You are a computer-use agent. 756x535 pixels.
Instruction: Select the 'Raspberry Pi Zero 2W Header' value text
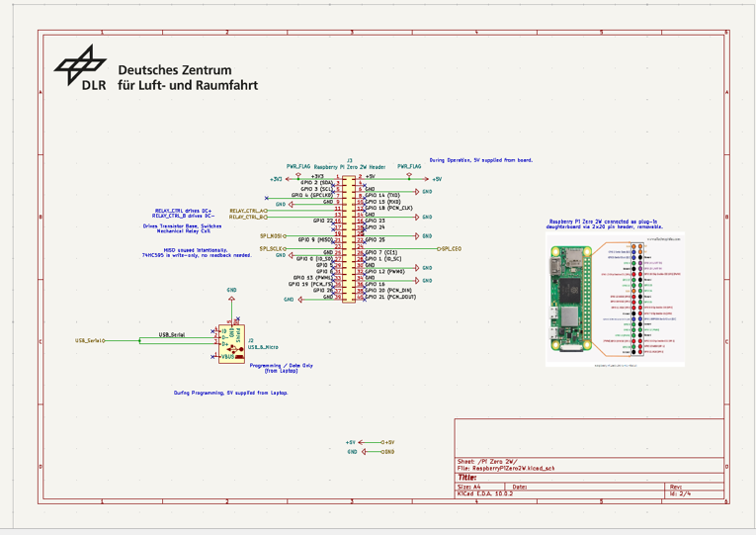[x=350, y=167]
